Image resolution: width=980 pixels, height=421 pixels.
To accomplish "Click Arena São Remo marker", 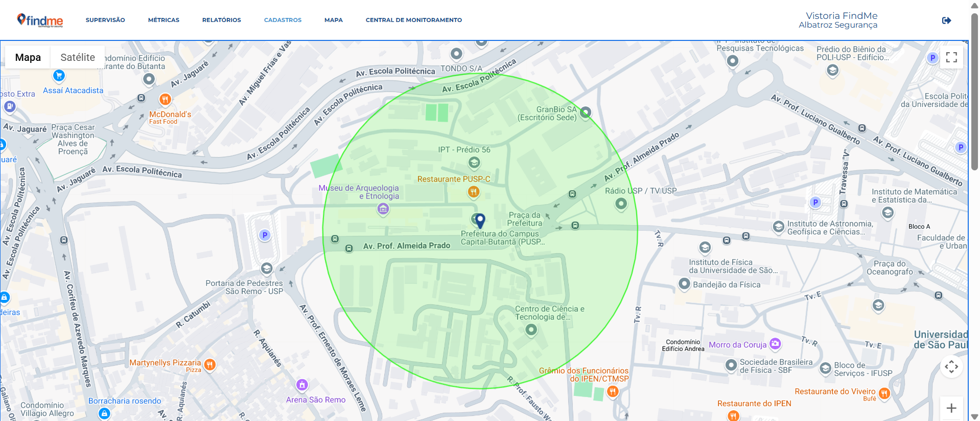I will [x=302, y=385].
